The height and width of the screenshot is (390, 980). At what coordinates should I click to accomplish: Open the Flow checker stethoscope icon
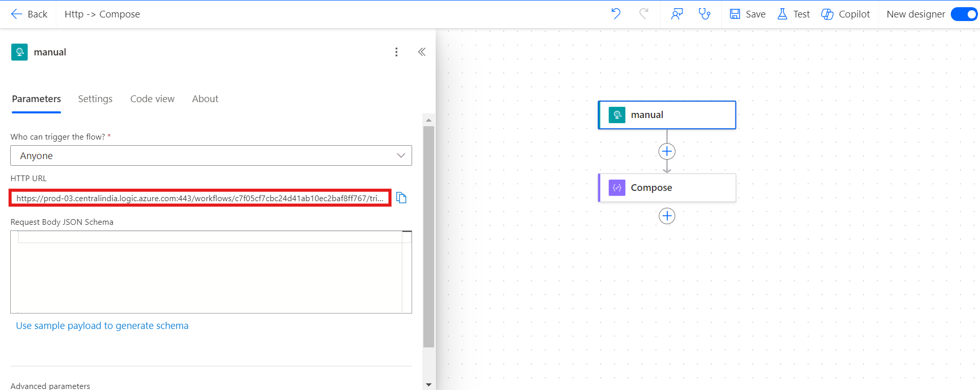[x=705, y=14]
